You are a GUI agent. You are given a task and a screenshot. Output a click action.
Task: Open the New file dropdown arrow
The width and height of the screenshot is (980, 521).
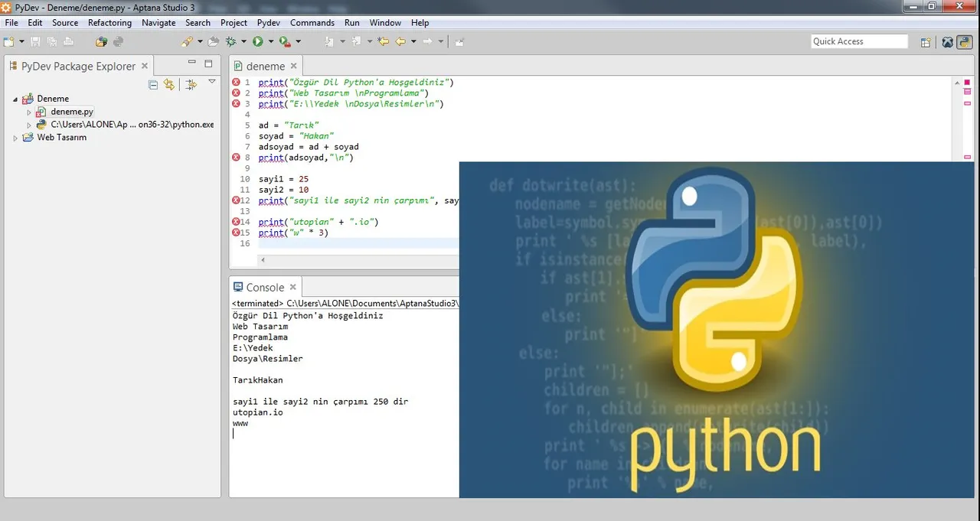point(21,41)
